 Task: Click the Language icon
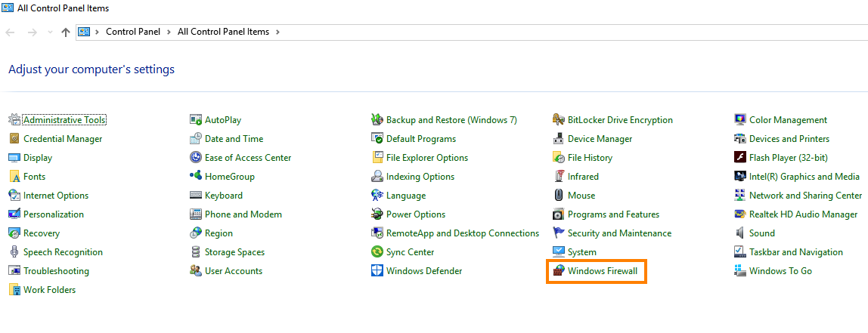(377, 196)
